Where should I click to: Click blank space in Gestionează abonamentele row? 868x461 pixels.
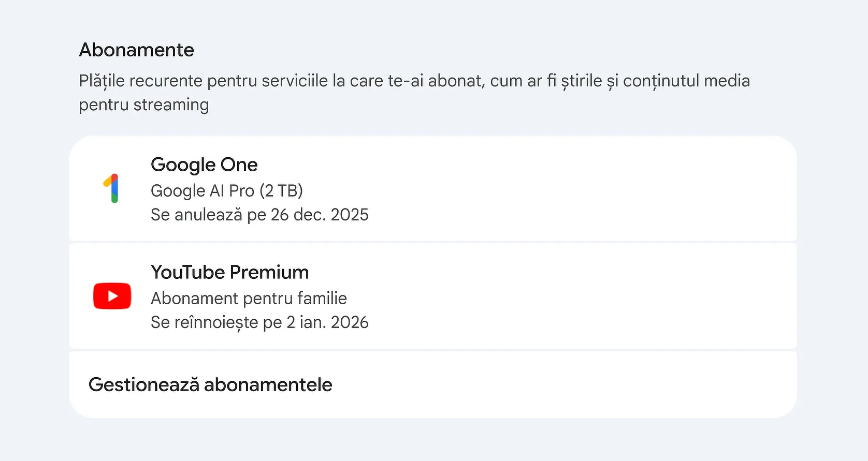[x=570, y=384]
